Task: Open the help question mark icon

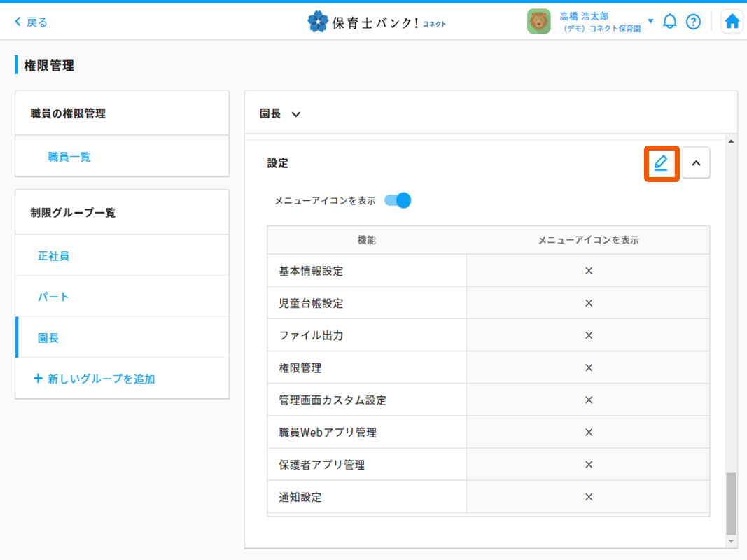Action: [x=693, y=22]
